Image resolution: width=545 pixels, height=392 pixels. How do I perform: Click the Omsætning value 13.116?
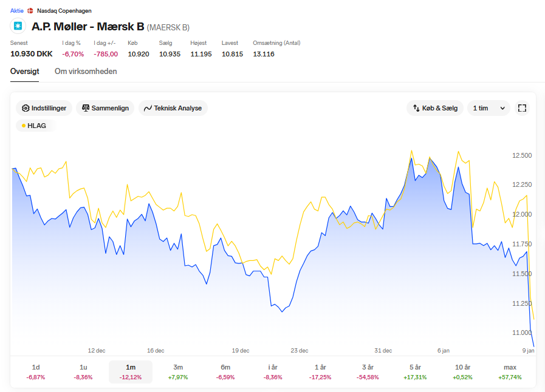[x=264, y=54]
